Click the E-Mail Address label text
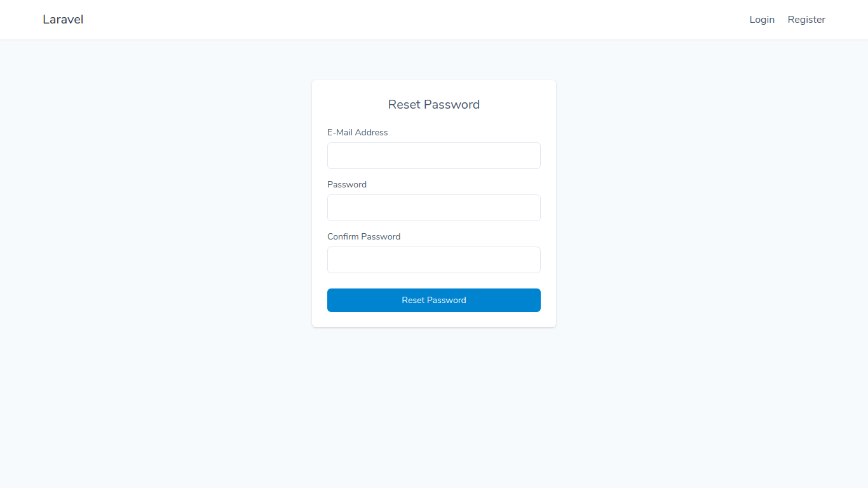Screen dimensions: 868x488 pyautogui.click(x=357, y=132)
